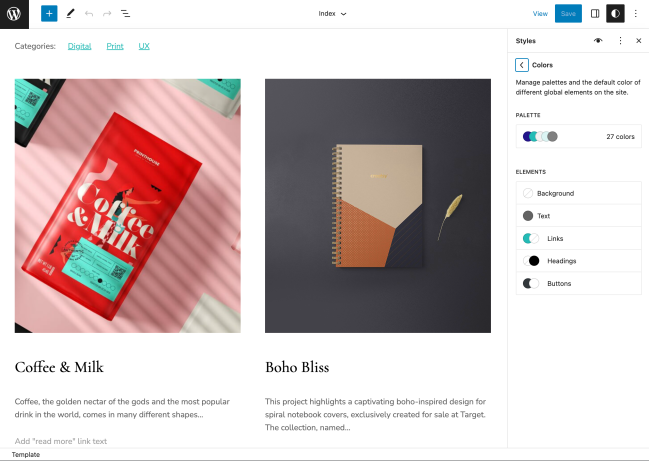Toggle the Style Book eye icon
The width and height of the screenshot is (649, 461).
tap(598, 41)
